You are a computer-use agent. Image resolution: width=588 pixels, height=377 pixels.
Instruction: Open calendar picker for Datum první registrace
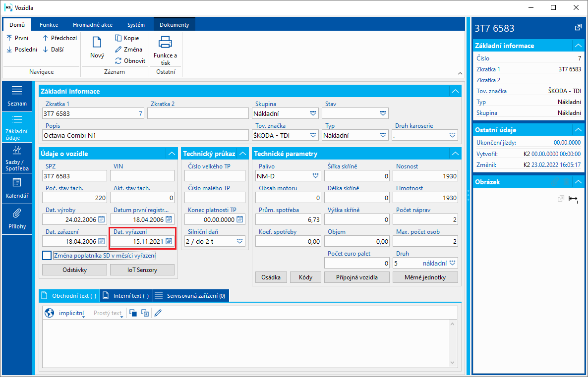point(169,219)
